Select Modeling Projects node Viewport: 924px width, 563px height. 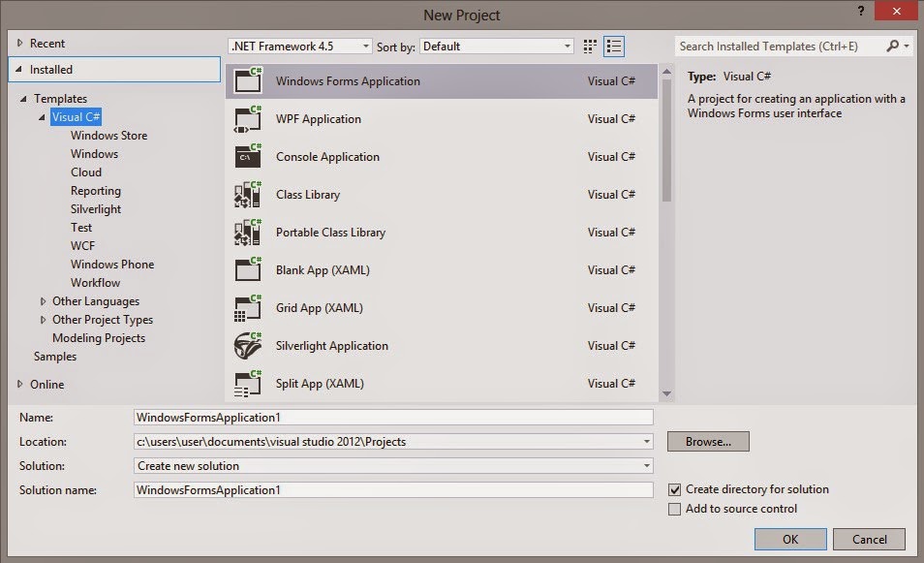point(99,338)
